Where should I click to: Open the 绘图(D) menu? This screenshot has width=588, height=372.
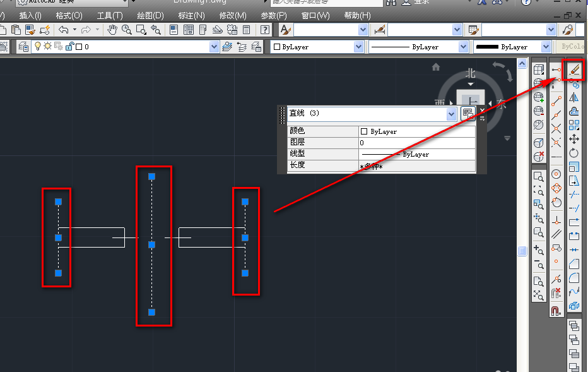pos(150,15)
